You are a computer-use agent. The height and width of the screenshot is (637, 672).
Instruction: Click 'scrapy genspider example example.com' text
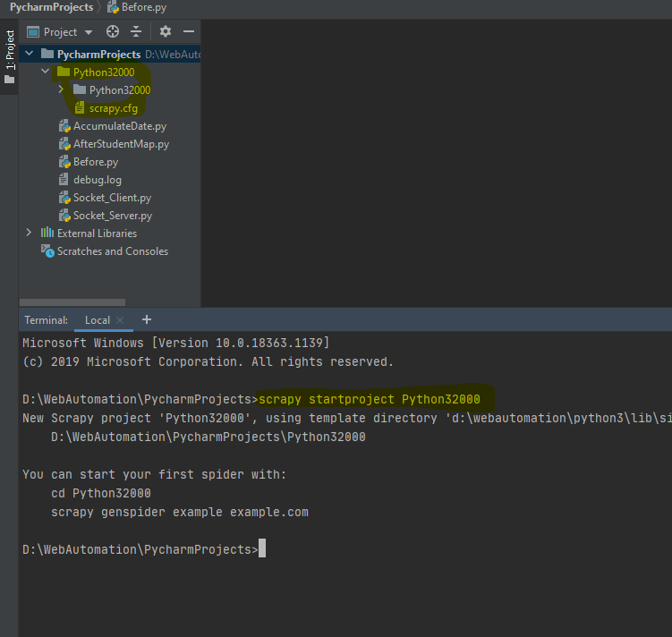click(180, 512)
